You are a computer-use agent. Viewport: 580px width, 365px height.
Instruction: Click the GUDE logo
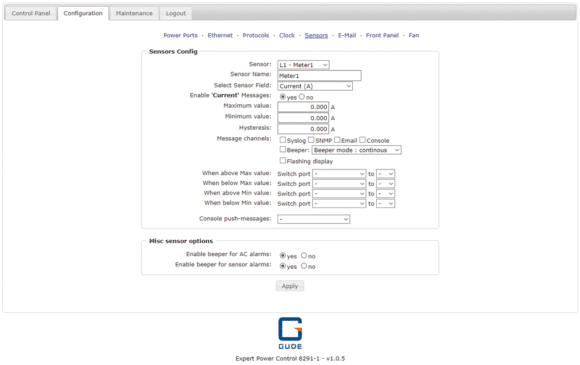pyautogui.click(x=290, y=333)
